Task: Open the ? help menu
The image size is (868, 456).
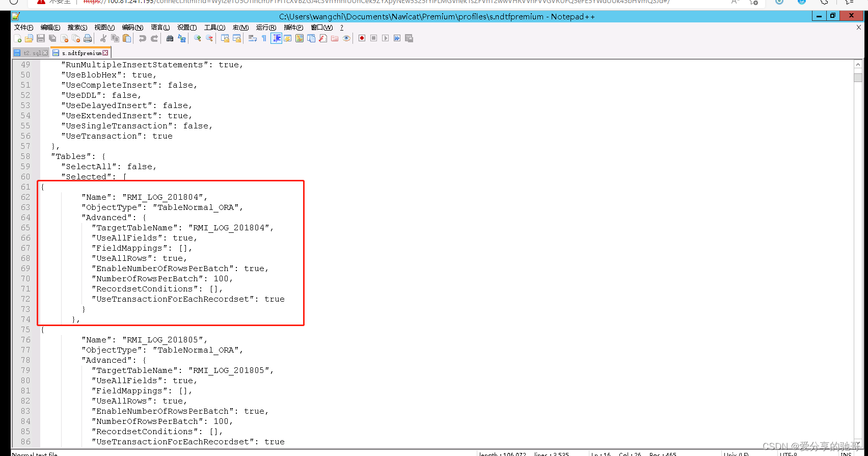Action: (x=342, y=27)
